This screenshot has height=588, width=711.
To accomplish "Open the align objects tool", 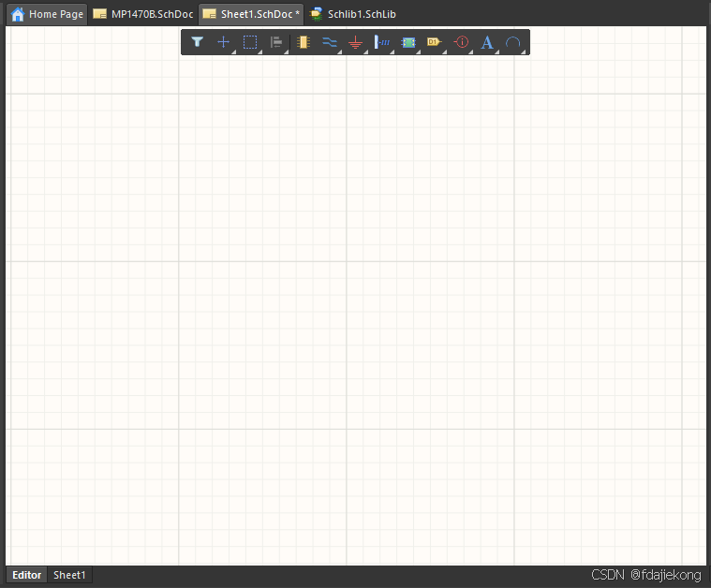I will (x=276, y=42).
